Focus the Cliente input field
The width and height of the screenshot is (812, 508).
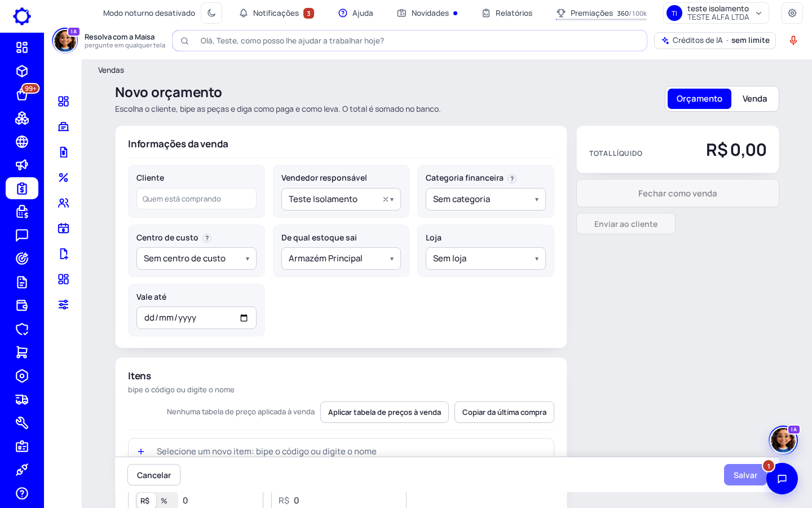196,199
